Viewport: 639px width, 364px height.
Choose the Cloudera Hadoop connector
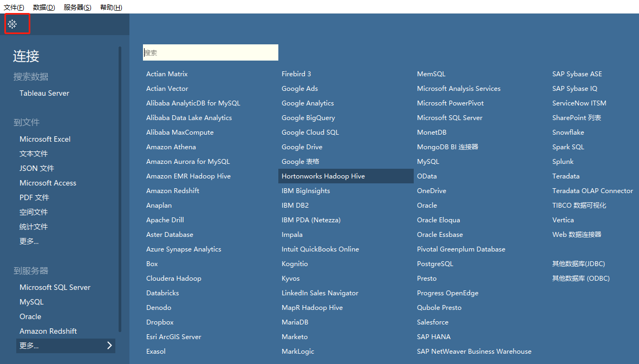pos(174,279)
